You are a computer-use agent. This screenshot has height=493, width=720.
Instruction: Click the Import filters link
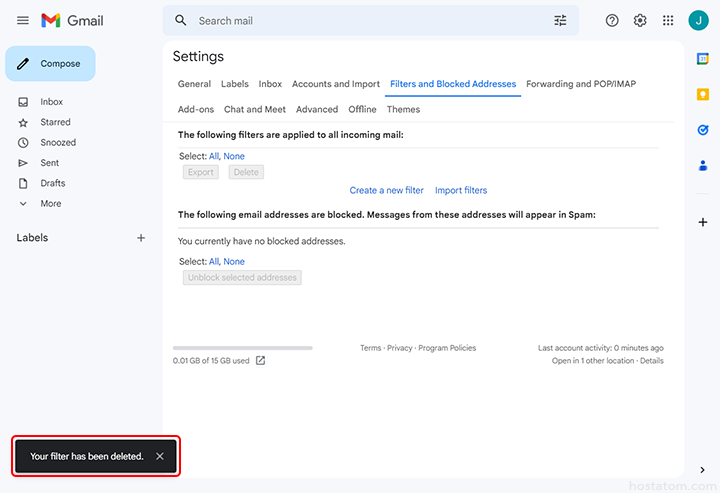(x=461, y=190)
